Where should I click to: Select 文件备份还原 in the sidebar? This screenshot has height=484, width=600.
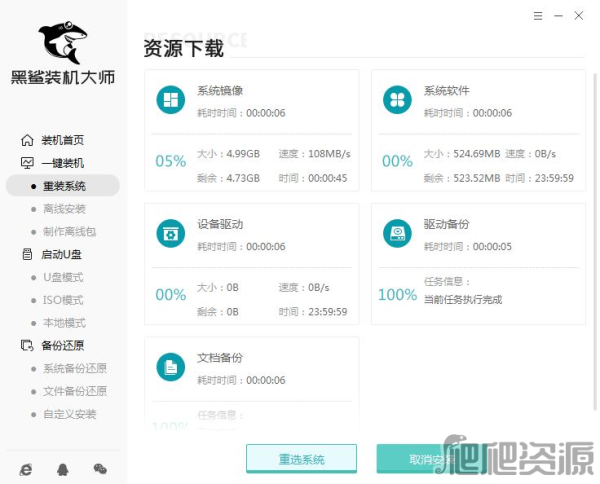click(75, 391)
